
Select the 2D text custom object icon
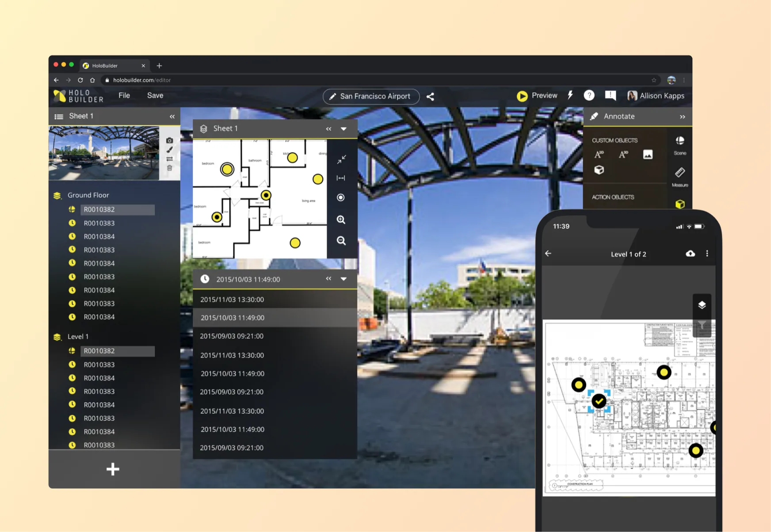(x=599, y=155)
